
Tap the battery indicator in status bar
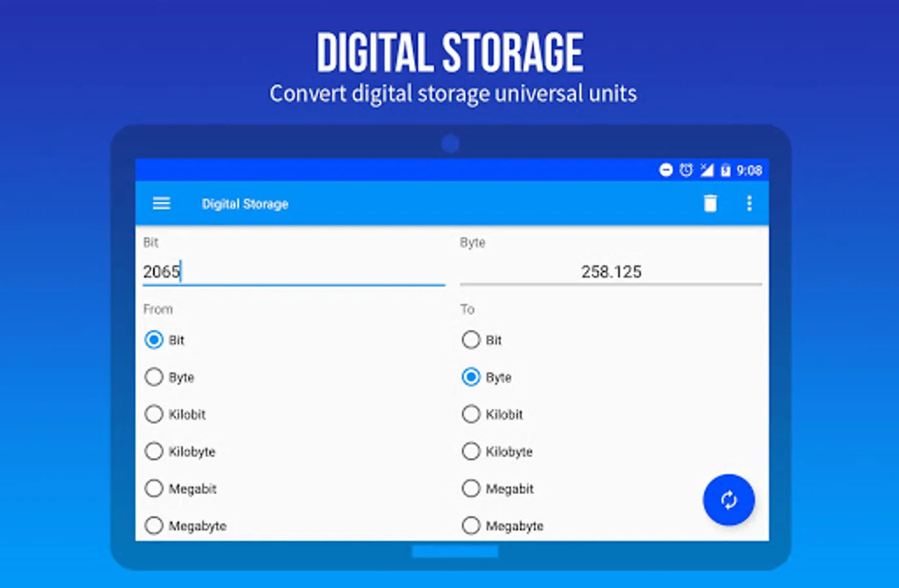(725, 170)
